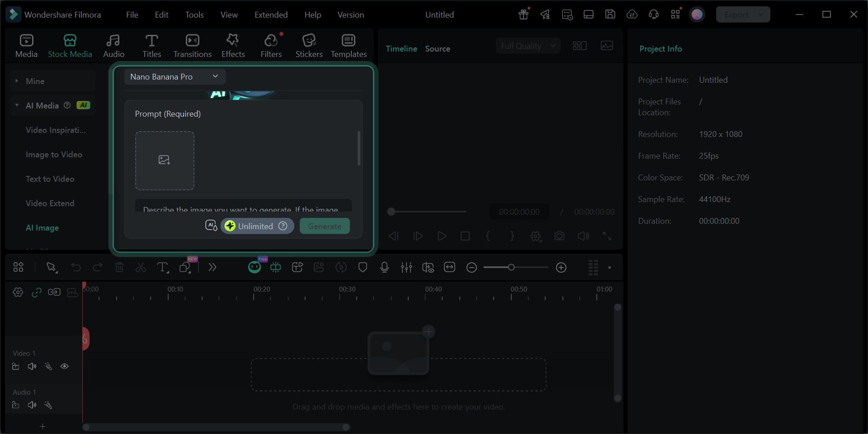The height and width of the screenshot is (434, 868).
Task: Select the Effects tab icon
Action: pos(233,41)
